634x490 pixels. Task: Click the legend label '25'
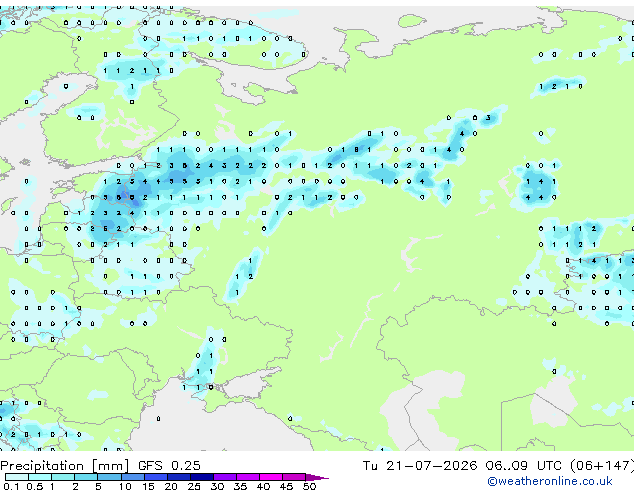(194, 486)
